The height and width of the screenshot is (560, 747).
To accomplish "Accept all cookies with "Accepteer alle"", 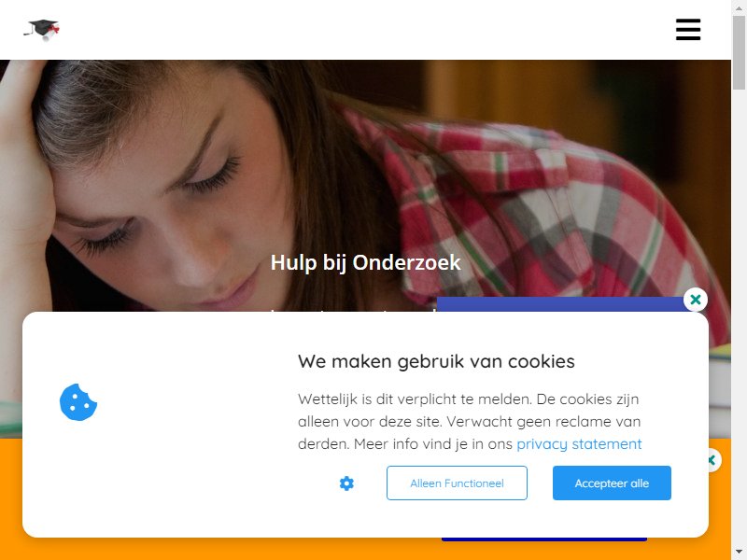I will (612, 483).
